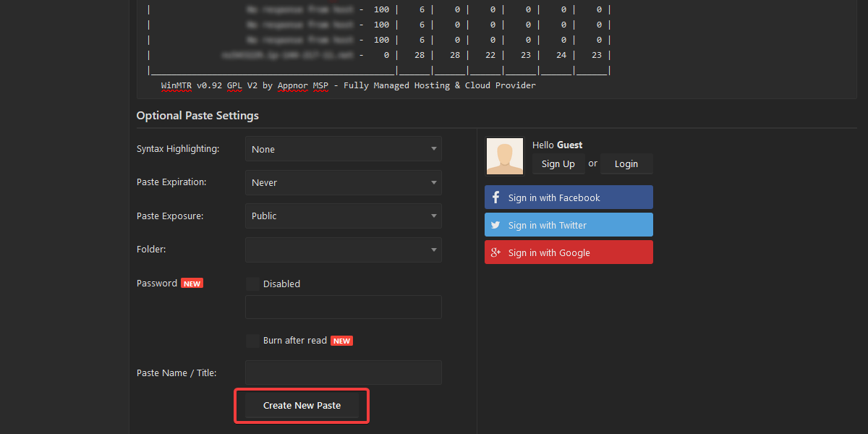Click the Sign Up button
868x434 pixels.
tap(558, 163)
